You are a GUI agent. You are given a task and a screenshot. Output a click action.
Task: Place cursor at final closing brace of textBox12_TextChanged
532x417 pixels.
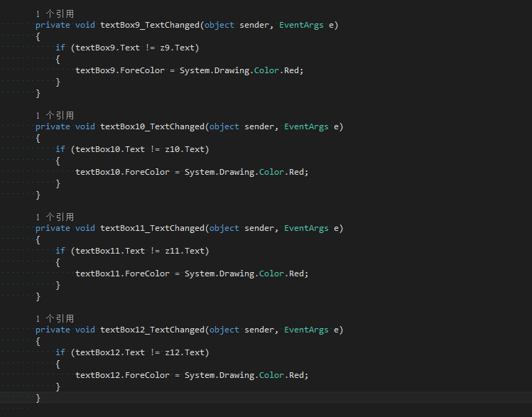38,398
